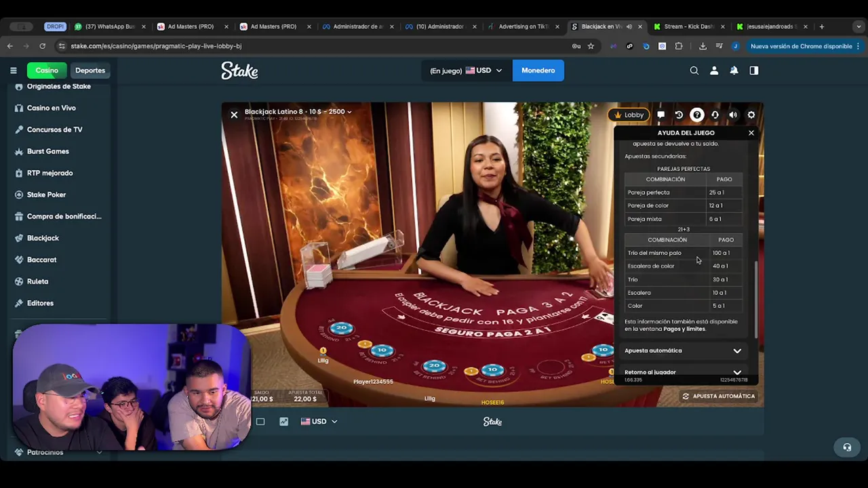Click the blue 20 chip on the table
868x488 pixels.
coord(342,328)
